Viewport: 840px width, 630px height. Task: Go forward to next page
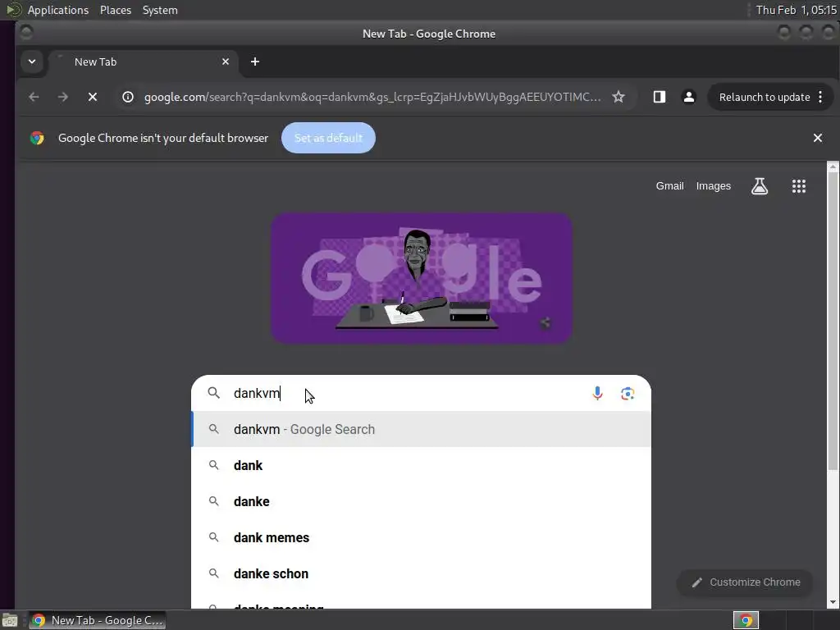click(62, 97)
